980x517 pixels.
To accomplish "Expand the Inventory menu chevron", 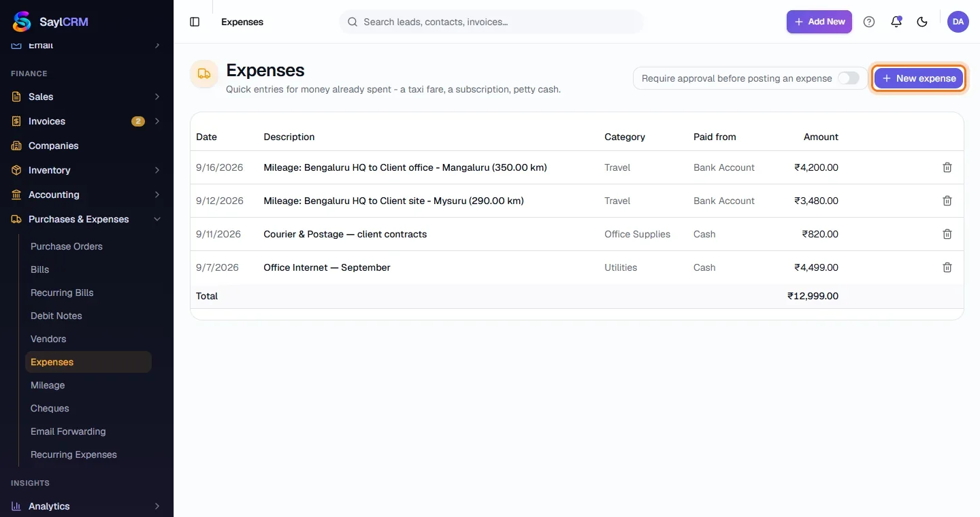I will (157, 170).
